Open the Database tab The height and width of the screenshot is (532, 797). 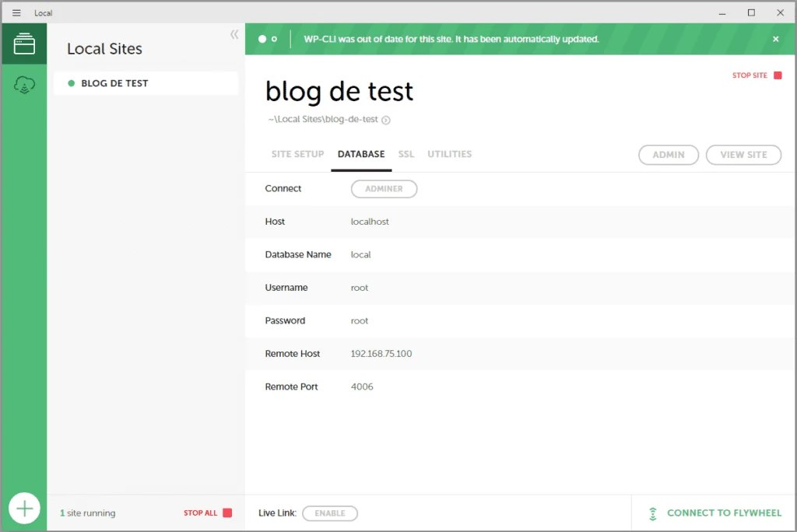tap(360, 154)
